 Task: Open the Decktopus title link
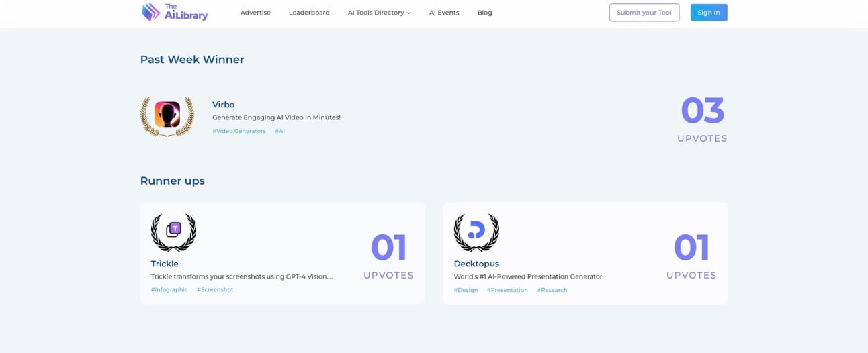476,264
